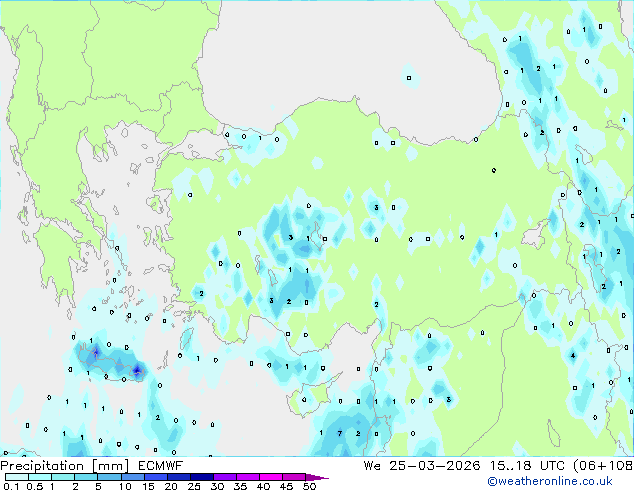
Task: Click the '10' legend scale label
Action: 125,486
